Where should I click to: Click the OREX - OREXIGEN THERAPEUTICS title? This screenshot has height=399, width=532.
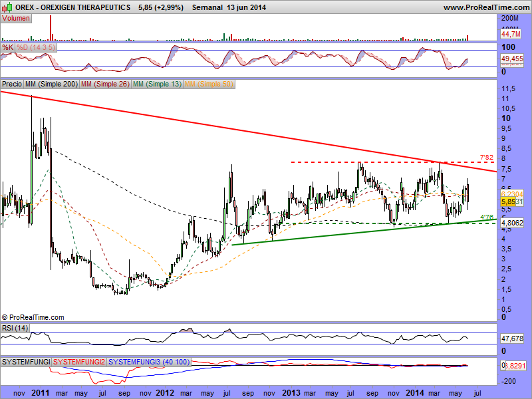pyautogui.click(x=72, y=7)
